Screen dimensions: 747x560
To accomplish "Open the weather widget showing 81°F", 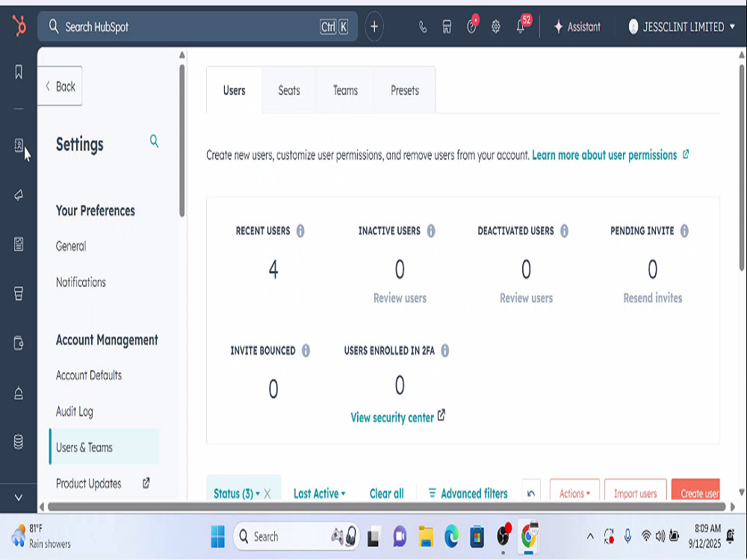I will (x=42, y=536).
